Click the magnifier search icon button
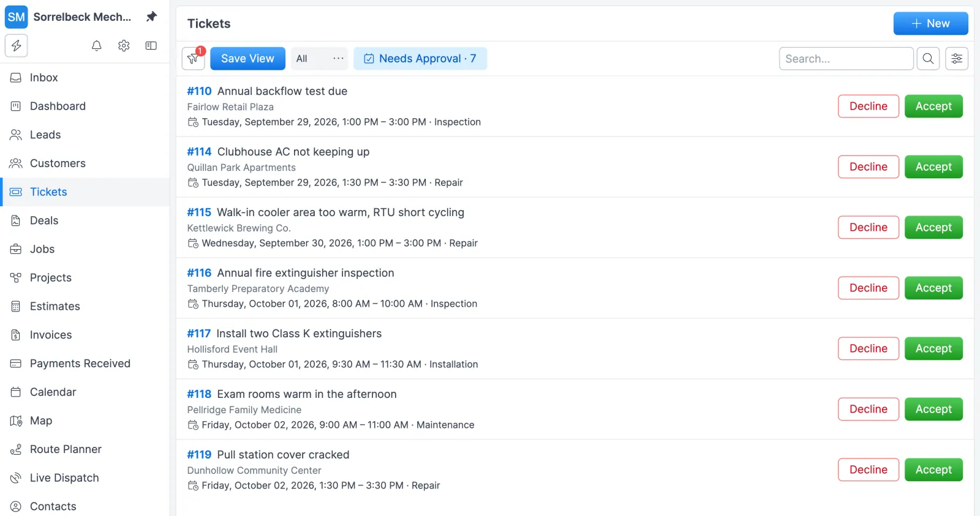Viewport: 980px width, 516px height. coord(929,59)
